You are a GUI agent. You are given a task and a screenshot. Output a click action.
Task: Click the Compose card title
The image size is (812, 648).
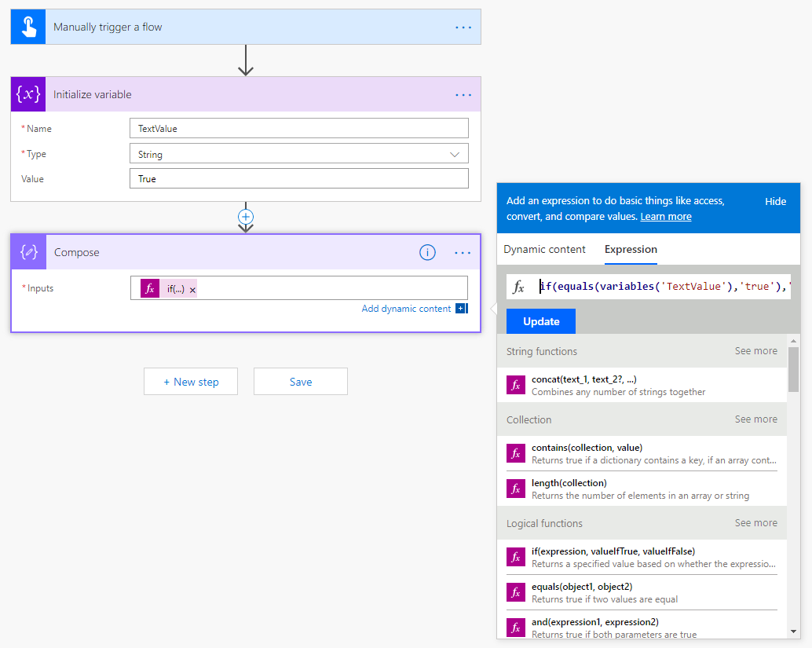(77, 252)
